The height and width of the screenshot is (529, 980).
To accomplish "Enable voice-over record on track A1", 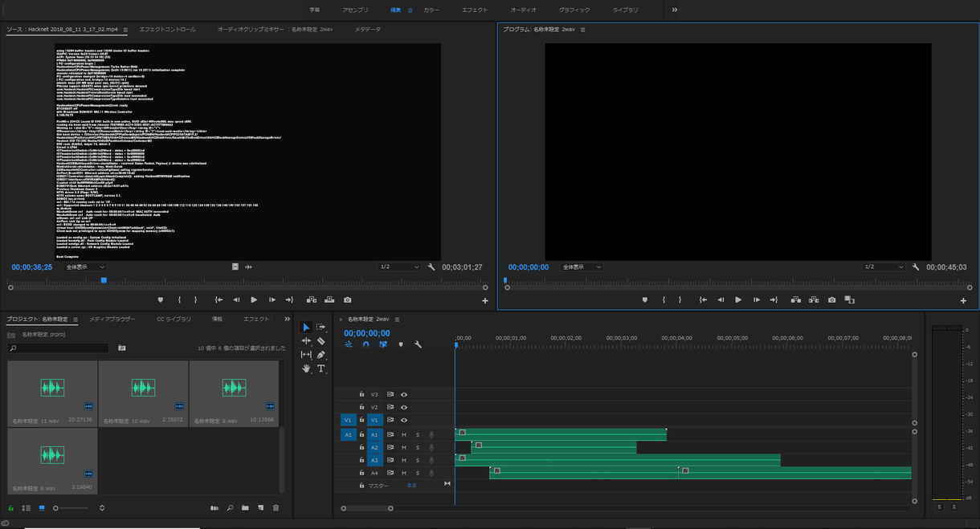I will [x=431, y=434].
